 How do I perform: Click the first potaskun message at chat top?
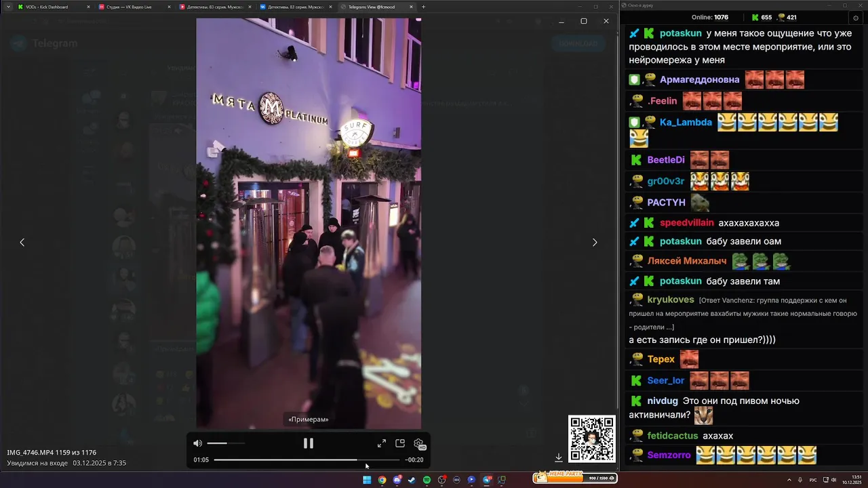743,47
